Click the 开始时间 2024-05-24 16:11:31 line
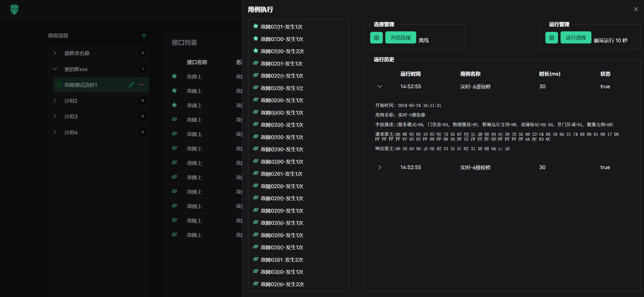The height and width of the screenshot is (297, 644). click(x=408, y=105)
